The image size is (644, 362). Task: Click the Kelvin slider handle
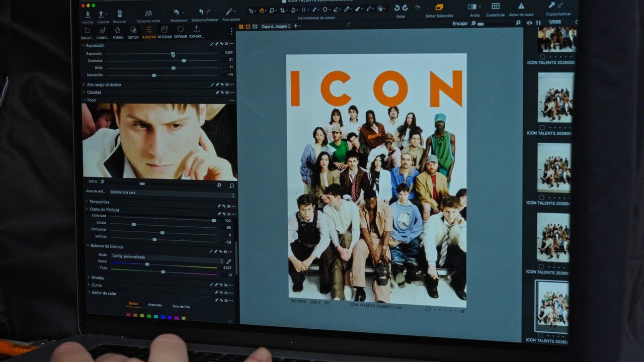(x=147, y=264)
